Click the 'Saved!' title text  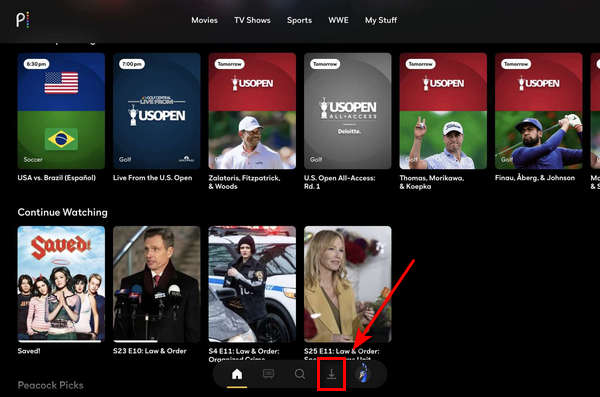(29, 351)
